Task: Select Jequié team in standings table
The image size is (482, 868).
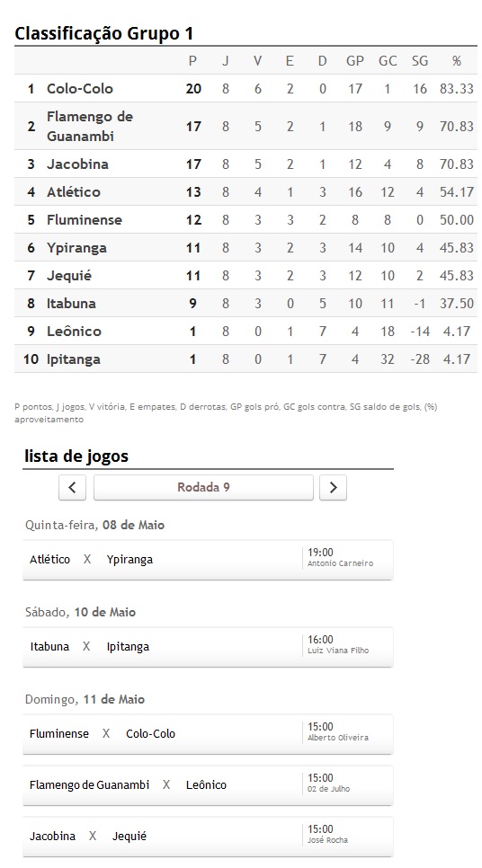Action: click(69, 276)
